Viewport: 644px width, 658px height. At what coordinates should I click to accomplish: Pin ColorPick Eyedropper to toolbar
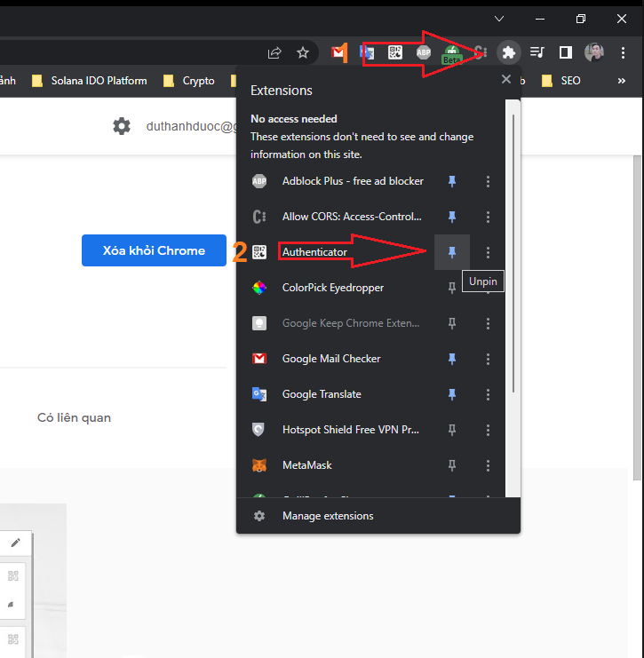pos(452,288)
